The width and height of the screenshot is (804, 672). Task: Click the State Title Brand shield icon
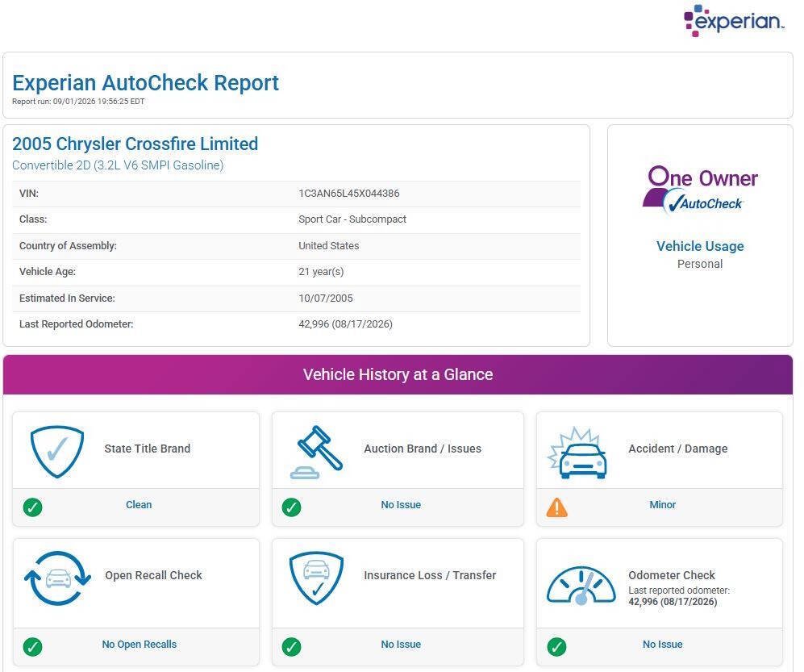(x=57, y=452)
